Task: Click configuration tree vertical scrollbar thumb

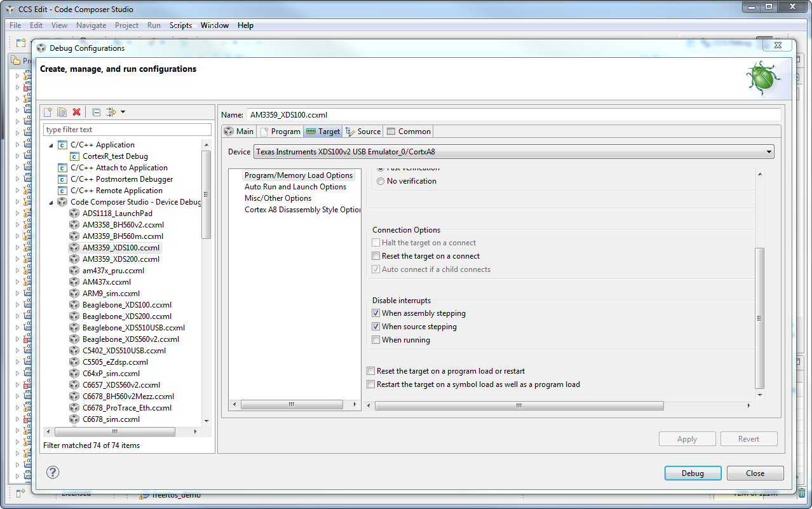Action: (206, 194)
